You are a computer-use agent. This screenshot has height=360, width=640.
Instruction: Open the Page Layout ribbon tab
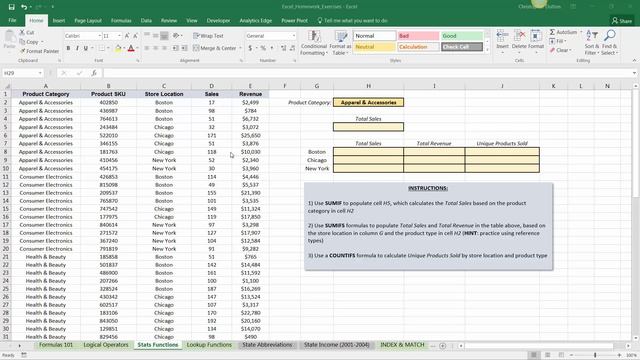click(88, 20)
